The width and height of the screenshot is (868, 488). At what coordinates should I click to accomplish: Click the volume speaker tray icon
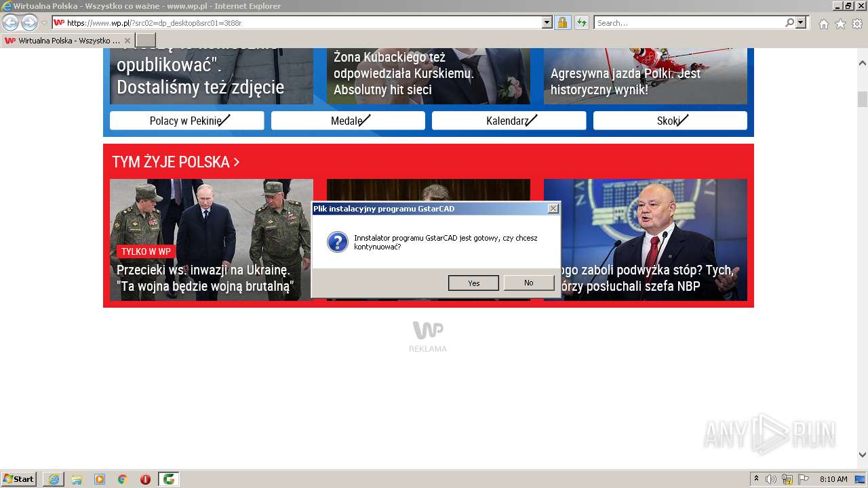coord(771,479)
